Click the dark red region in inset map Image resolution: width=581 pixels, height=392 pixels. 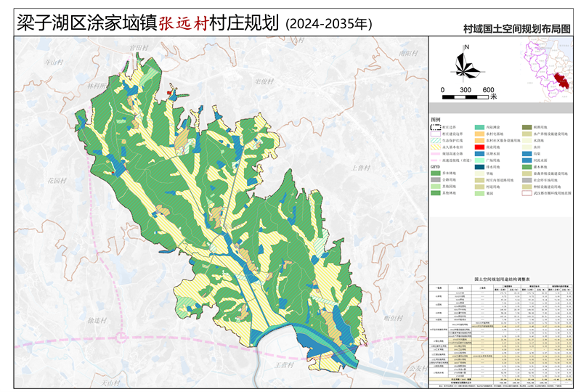tap(560, 79)
